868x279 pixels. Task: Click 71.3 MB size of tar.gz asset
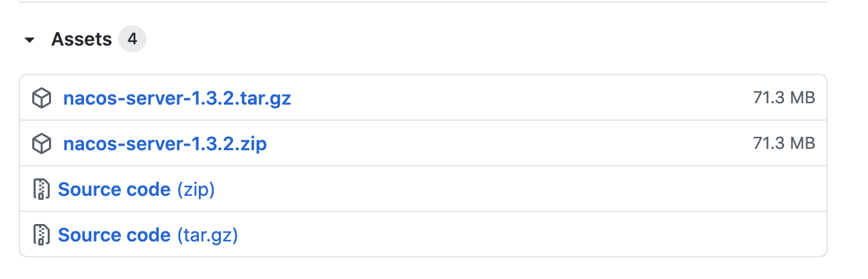pyautogui.click(x=783, y=98)
